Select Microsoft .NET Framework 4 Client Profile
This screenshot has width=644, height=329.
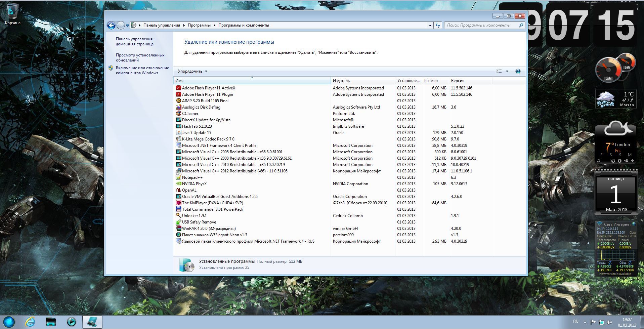coord(333,146)
